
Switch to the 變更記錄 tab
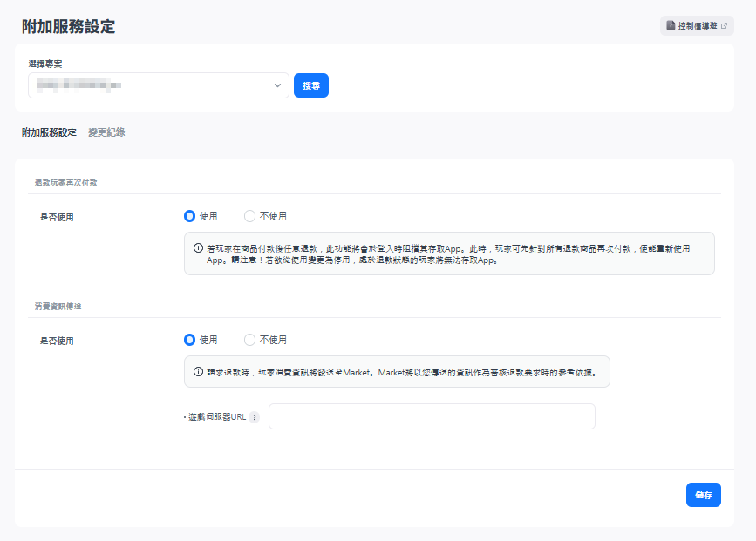[106, 132]
